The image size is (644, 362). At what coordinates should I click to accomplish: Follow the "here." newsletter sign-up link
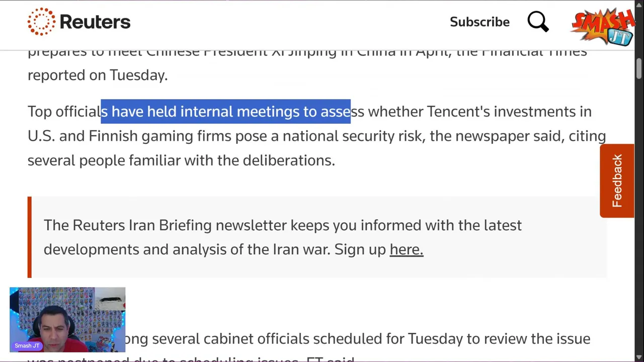point(406,249)
